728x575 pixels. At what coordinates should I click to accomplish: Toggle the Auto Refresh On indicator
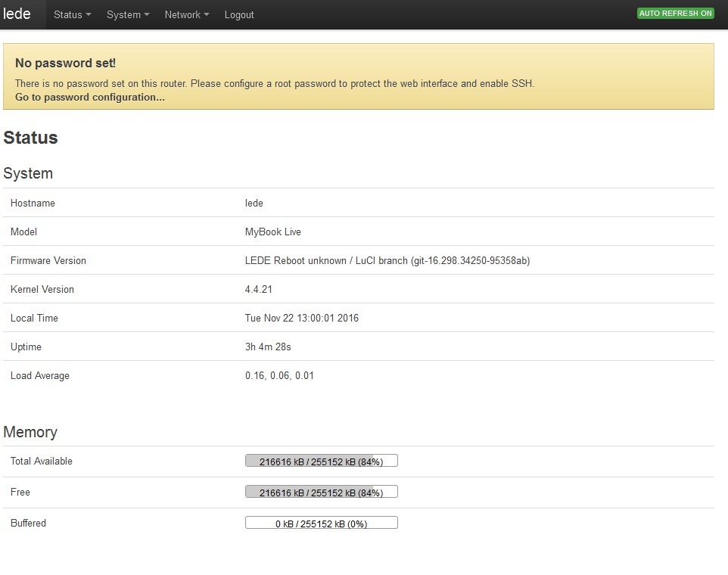(675, 14)
